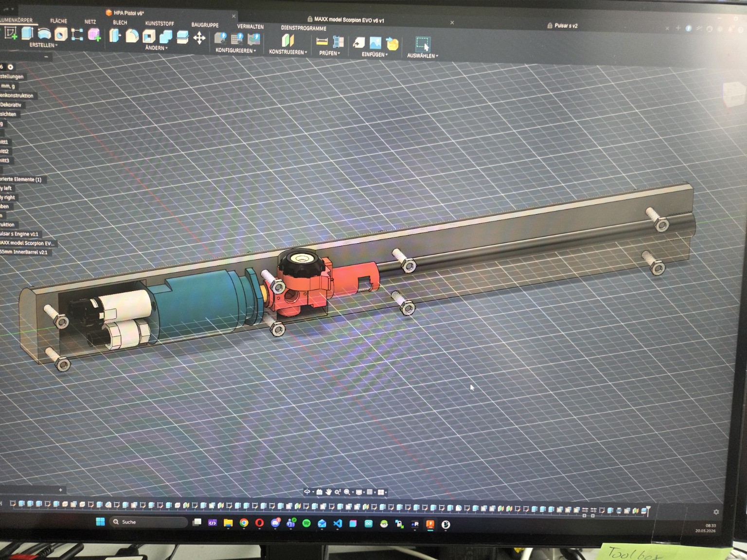Activate the Zoom tool in navigation bar
This screenshot has width=747, height=560.
point(338,492)
